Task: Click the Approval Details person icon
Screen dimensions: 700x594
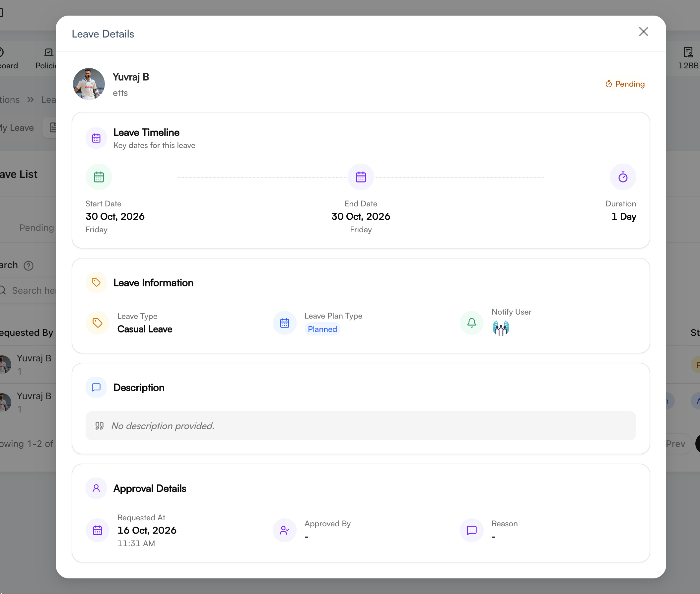Action: click(x=96, y=488)
